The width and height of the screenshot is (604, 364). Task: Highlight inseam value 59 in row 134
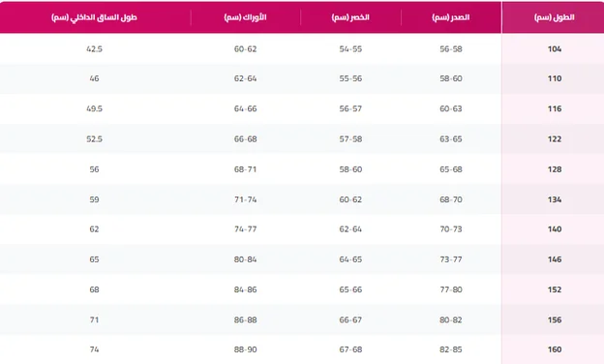point(95,199)
